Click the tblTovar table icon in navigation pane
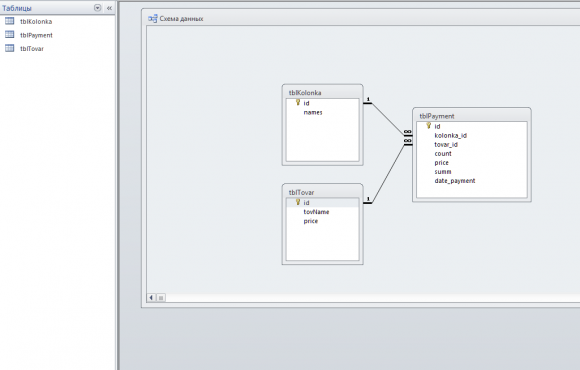Image resolution: width=580 pixels, height=370 pixels. pos(10,48)
